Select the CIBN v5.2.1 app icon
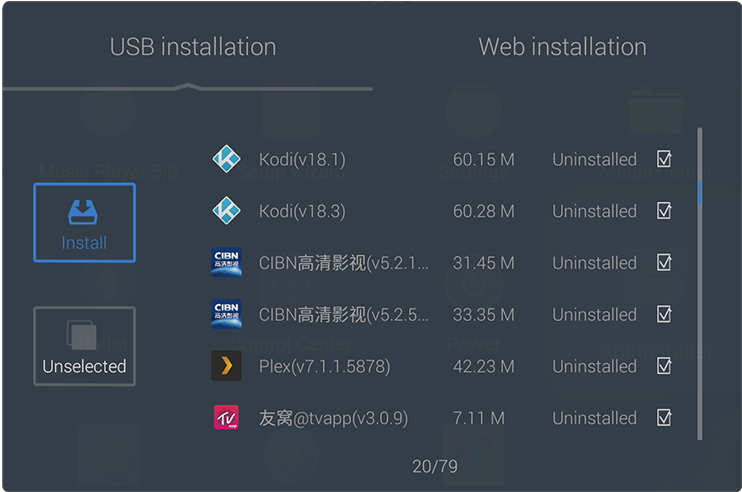The image size is (742, 492). pos(226,262)
